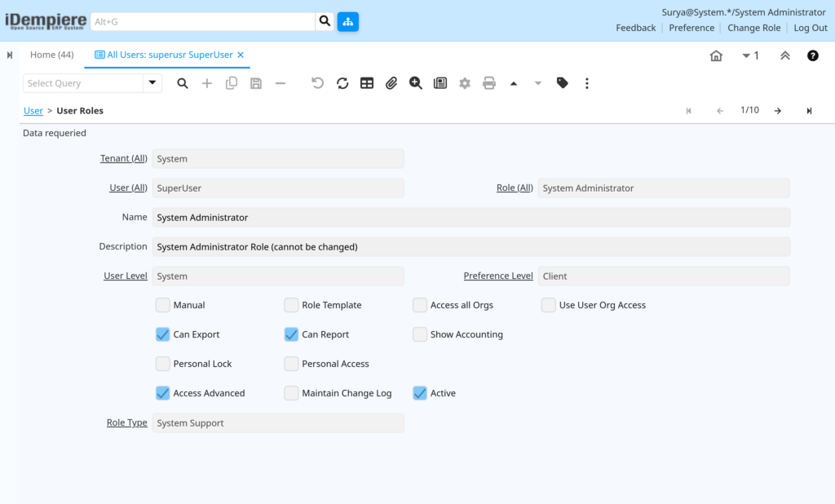The width and height of the screenshot is (835, 504).
Task: Collapse the header with the double chevron
Action: [785, 55]
